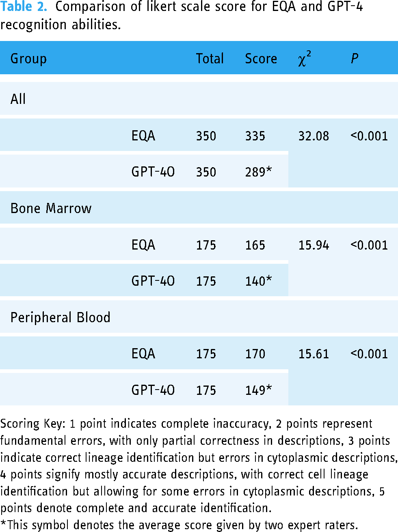Select the Total column header

pyautogui.click(x=210, y=59)
